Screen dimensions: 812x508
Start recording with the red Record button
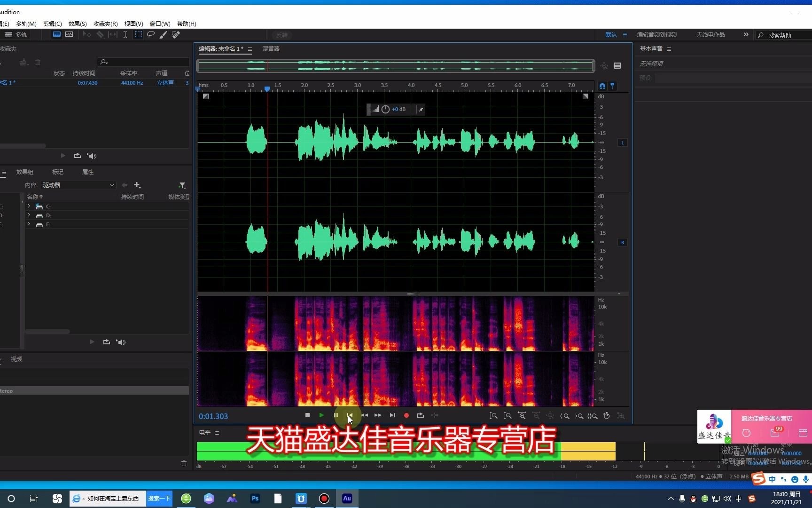tap(406, 415)
